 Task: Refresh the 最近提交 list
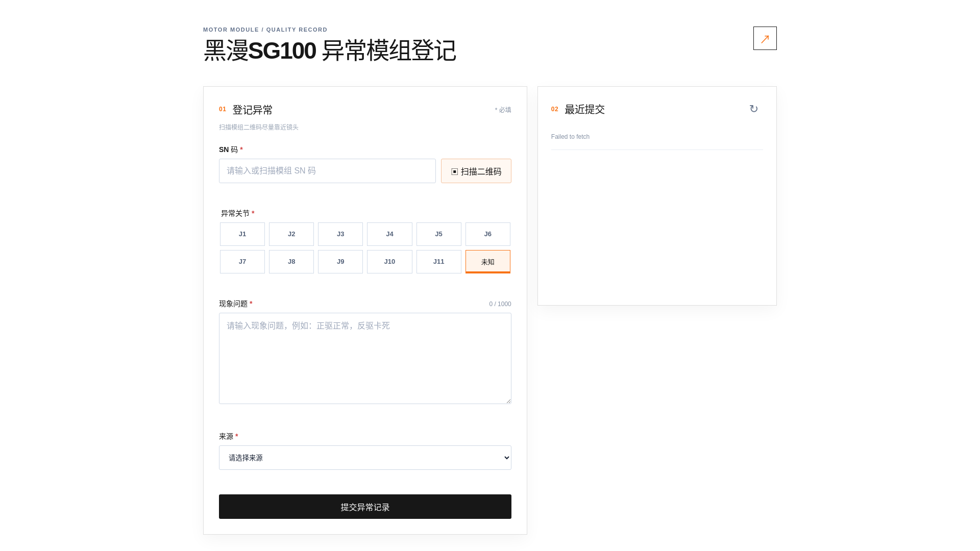(753, 109)
